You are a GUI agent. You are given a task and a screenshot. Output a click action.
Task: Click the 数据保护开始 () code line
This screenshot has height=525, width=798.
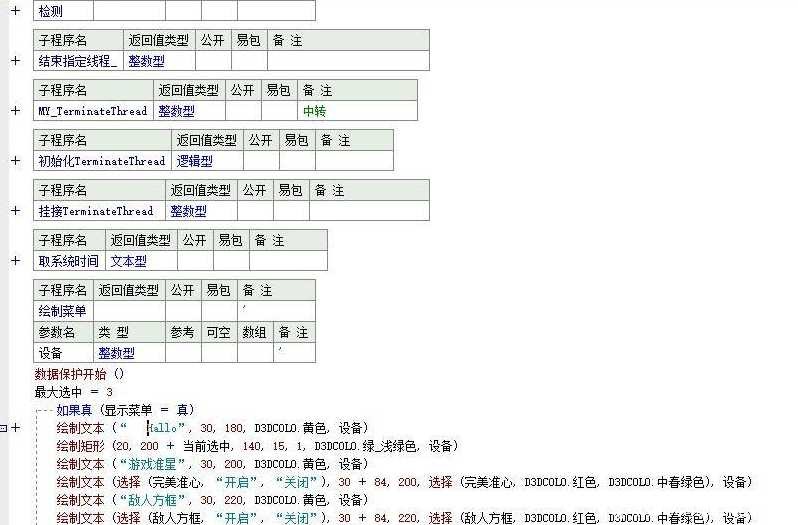click(79, 374)
